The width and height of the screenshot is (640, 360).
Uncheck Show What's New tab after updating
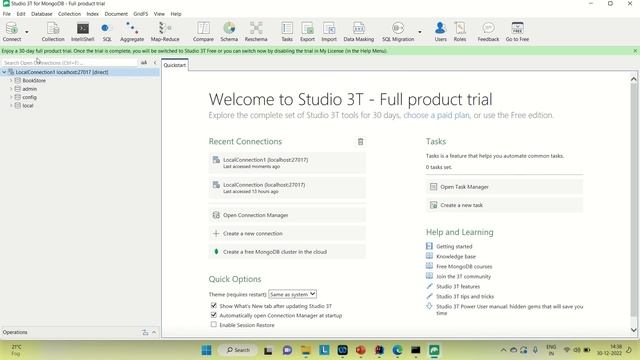coord(213,305)
